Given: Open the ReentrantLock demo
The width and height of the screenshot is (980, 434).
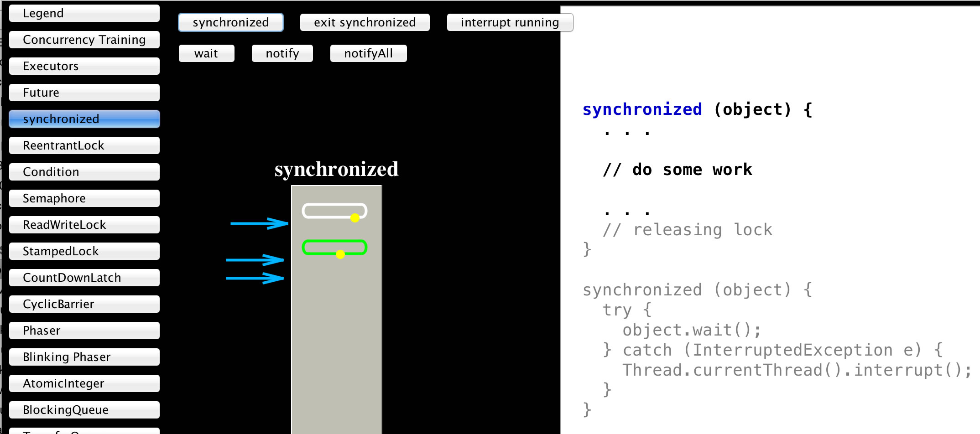Looking at the screenshot, I should coord(84,145).
